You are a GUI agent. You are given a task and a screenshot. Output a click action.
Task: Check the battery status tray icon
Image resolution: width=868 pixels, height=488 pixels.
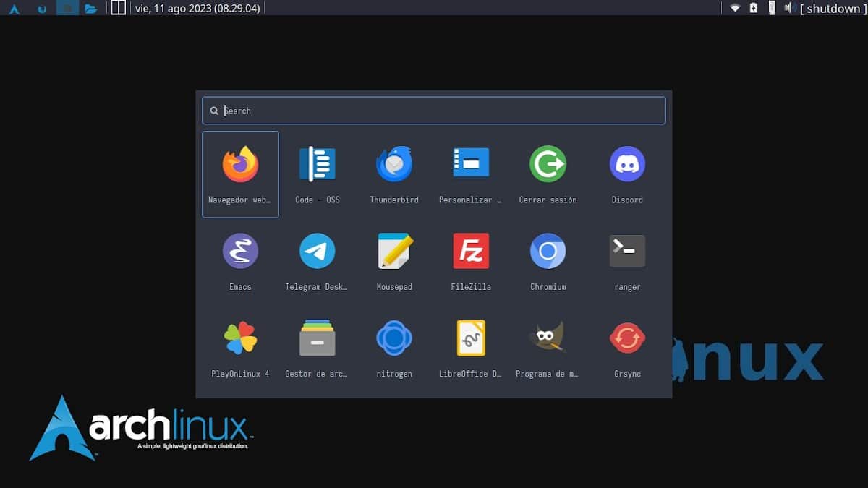pyautogui.click(x=754, y=8)
